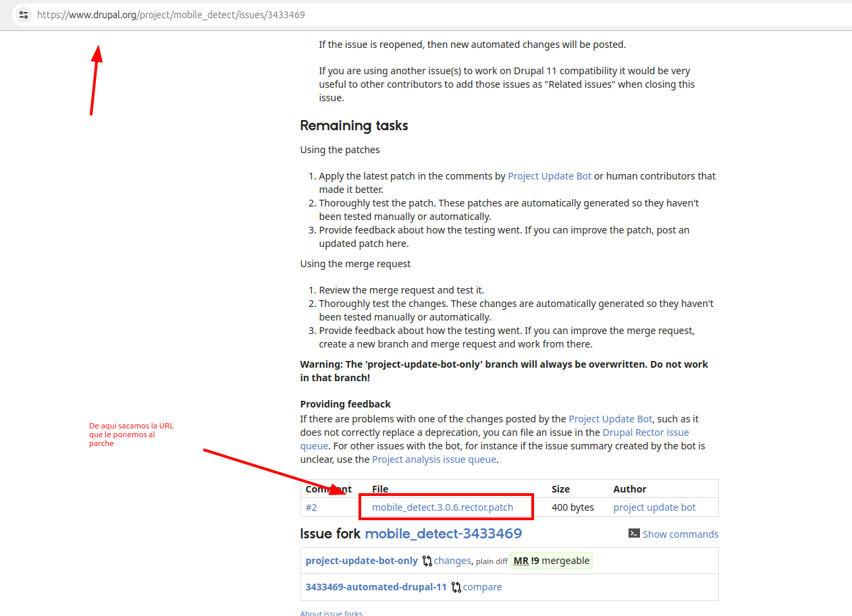The image size is (852, 616).
Task: Click Project Update Bot link in Remaining tasks
Action: pos(550,176)
